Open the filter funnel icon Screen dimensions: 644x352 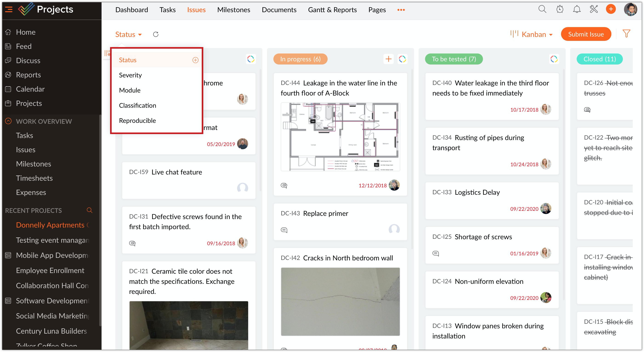(x=626, y=34)
